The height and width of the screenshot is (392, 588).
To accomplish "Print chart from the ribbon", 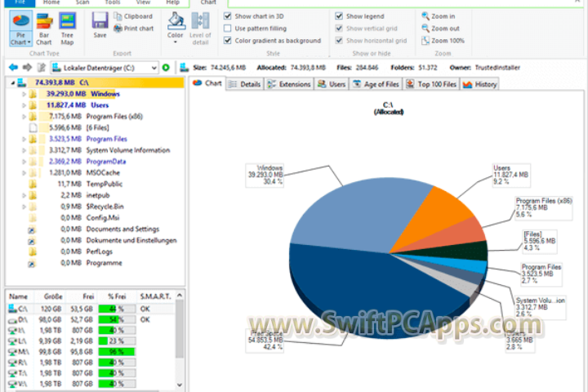I will coord(133,28).
